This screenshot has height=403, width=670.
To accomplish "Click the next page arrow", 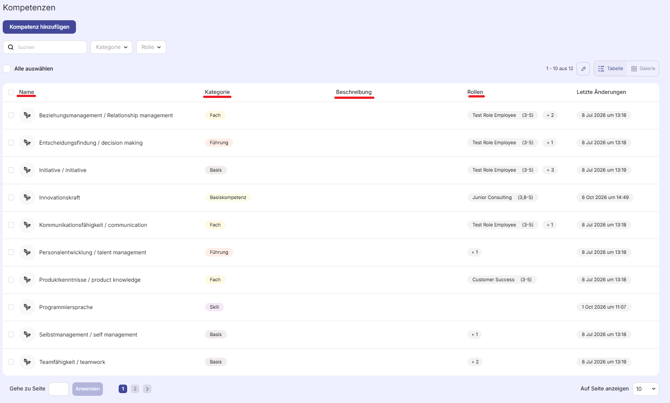I will click(x=147, y=388).
